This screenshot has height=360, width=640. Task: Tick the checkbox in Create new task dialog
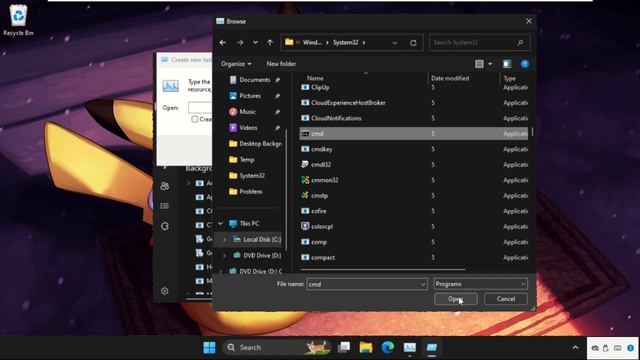point(195,119)
